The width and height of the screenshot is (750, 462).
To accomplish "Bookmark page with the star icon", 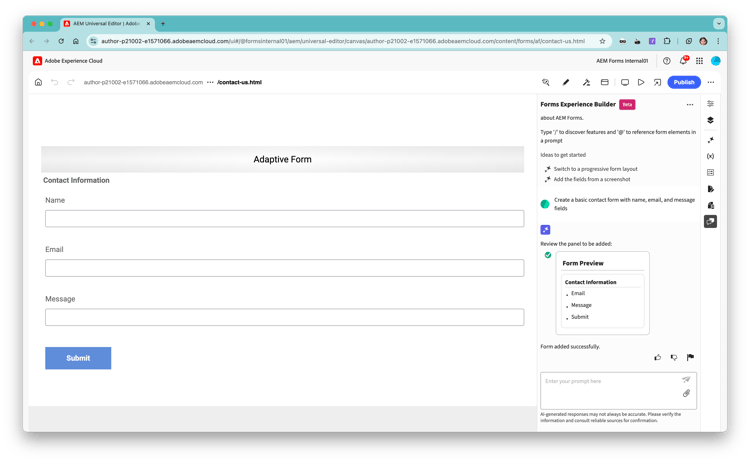I will (x=602, y=41).
